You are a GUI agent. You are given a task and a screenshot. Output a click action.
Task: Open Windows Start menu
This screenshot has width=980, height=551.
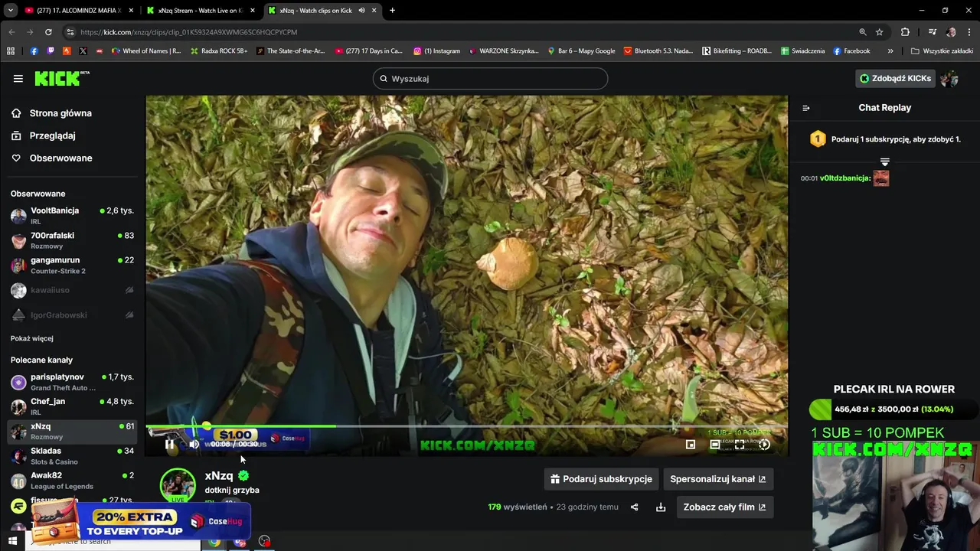12,541
